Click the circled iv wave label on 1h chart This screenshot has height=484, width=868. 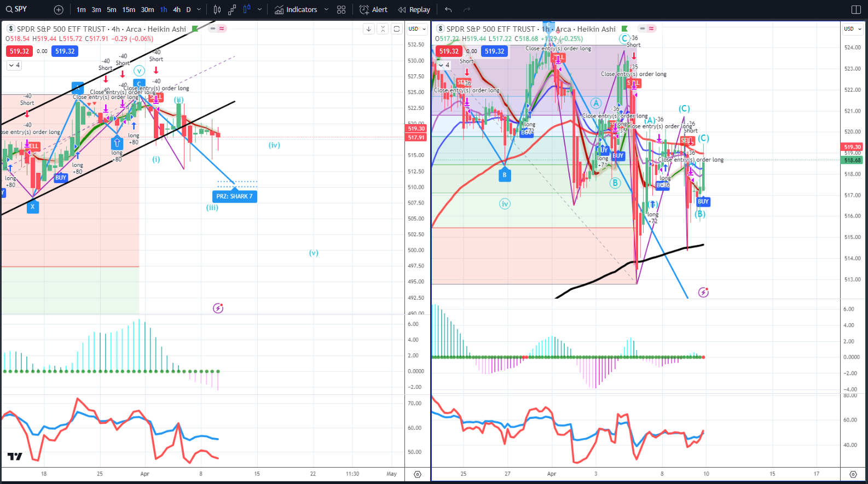click(505, 204)
